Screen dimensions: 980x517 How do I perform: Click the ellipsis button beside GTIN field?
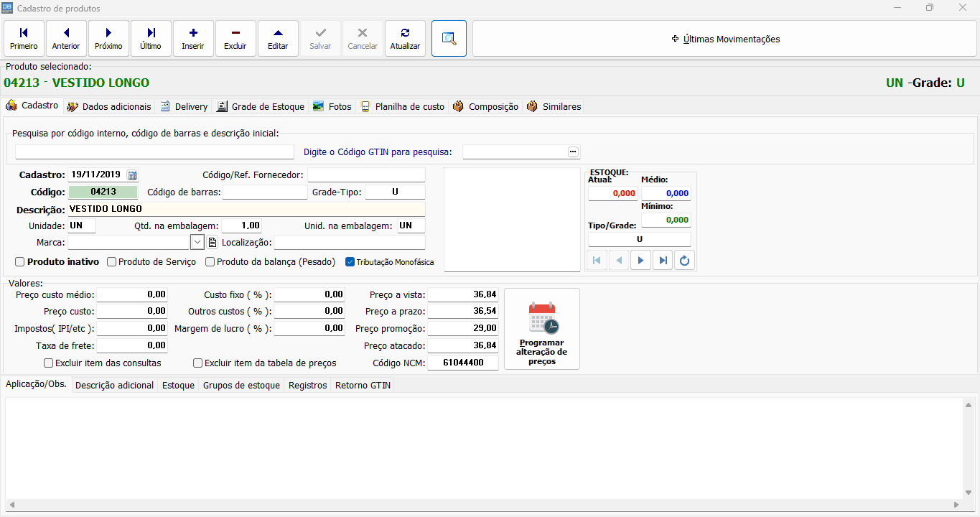click(573, 152)
